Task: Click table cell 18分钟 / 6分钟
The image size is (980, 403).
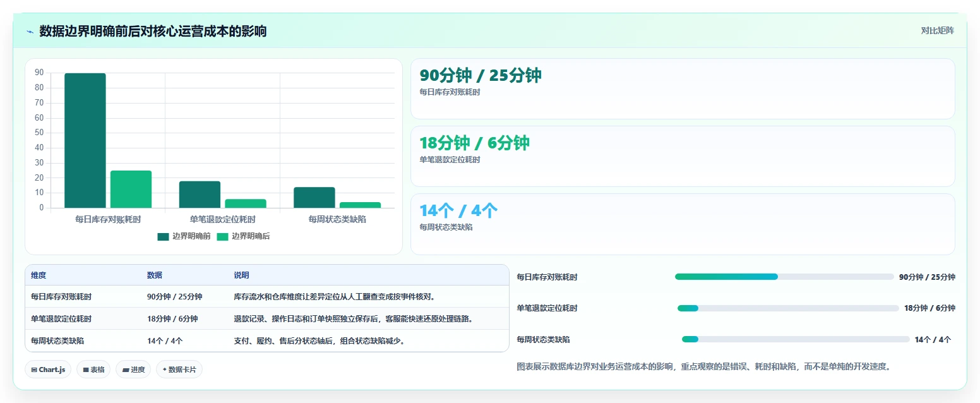Action: coord(172,318)
